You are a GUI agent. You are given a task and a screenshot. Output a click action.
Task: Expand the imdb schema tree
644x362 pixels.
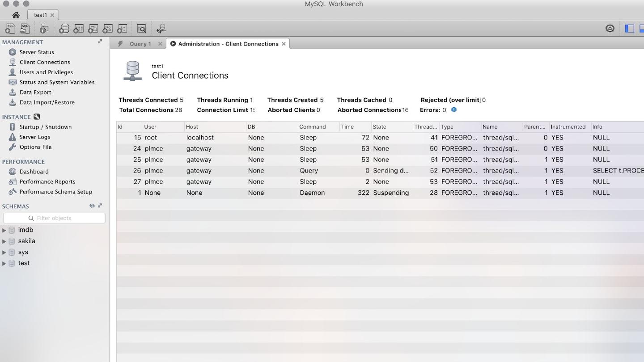click(x=4, y=230)
